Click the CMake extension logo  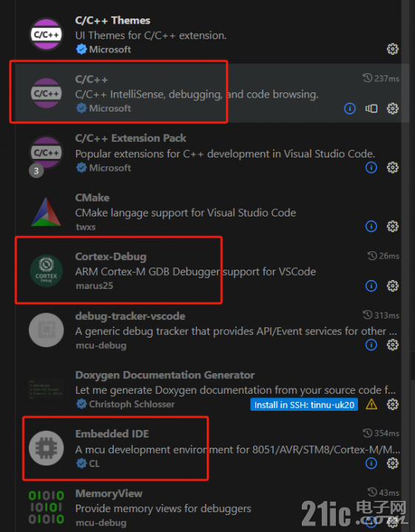[46, 212]
